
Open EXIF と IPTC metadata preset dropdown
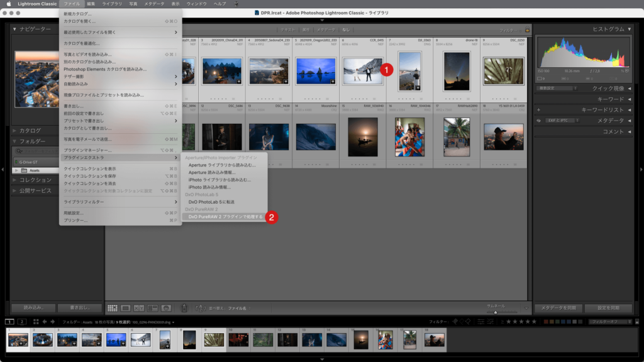point(562,121)
